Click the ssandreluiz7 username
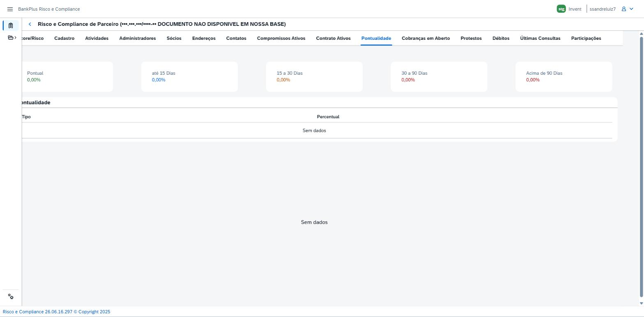Image resolution: width=644 pixels, height=317 pixels. pos(603,9)
